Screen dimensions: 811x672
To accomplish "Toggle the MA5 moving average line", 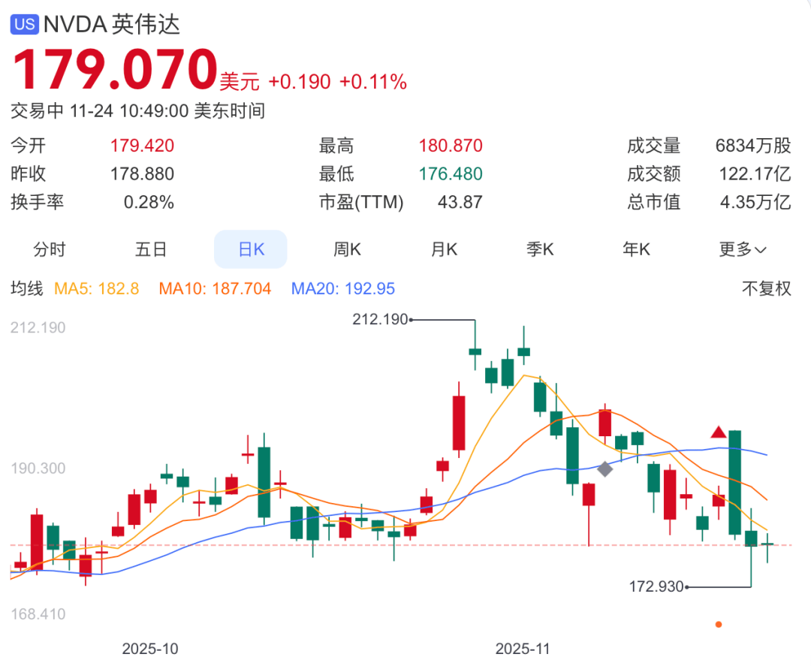I will pyautogui.click(x=96, y=289).
